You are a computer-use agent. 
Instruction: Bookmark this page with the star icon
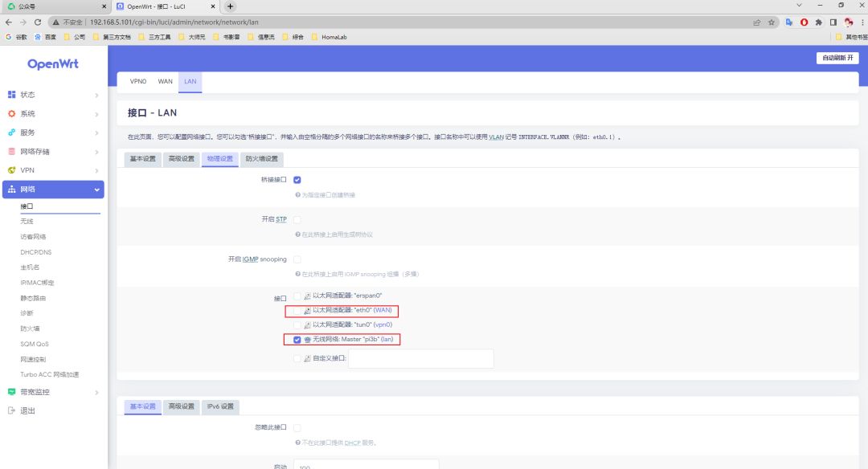tap(771, 22)
